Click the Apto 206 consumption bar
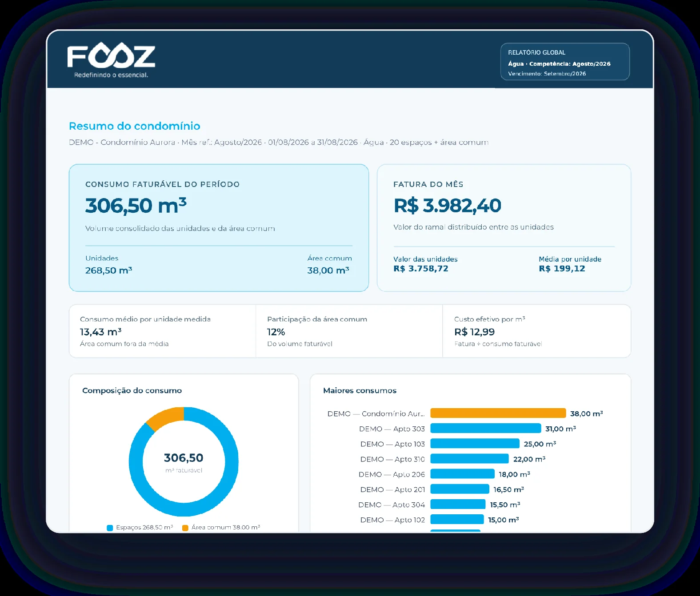 click(462, 474)
